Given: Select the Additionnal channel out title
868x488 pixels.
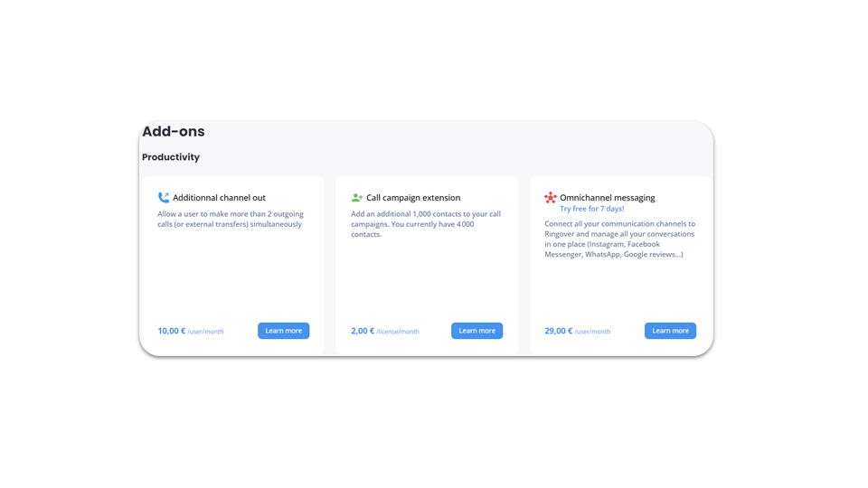Looking at the screenshot, I should pyautogui.click(x=219, y=198).
